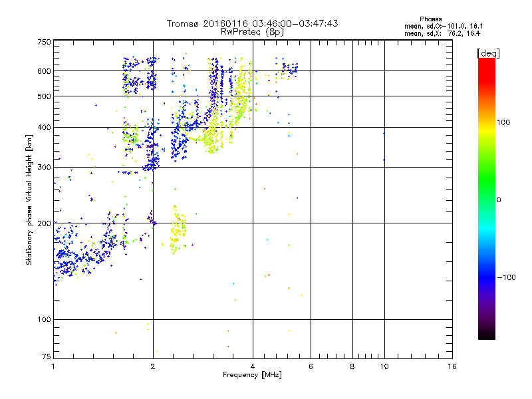
Task: Click the x-axis tick label '6'
Action: coord(311,366)
